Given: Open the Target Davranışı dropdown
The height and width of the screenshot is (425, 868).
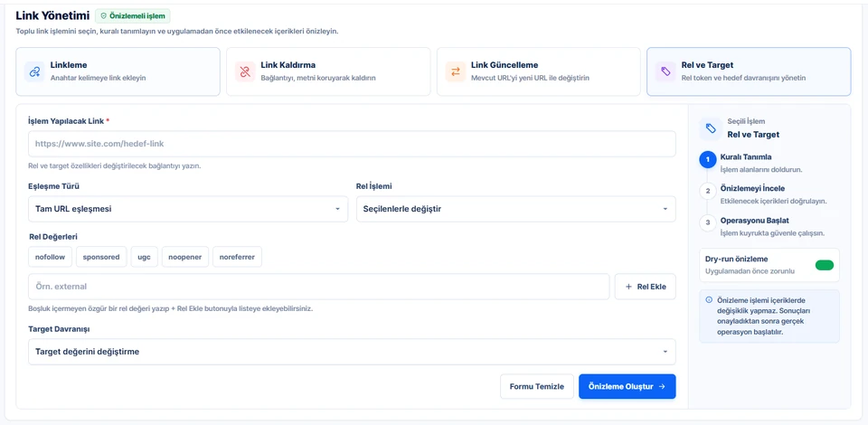Looking at the screenshot, I should pyautogui.click(x=352, y=352).
